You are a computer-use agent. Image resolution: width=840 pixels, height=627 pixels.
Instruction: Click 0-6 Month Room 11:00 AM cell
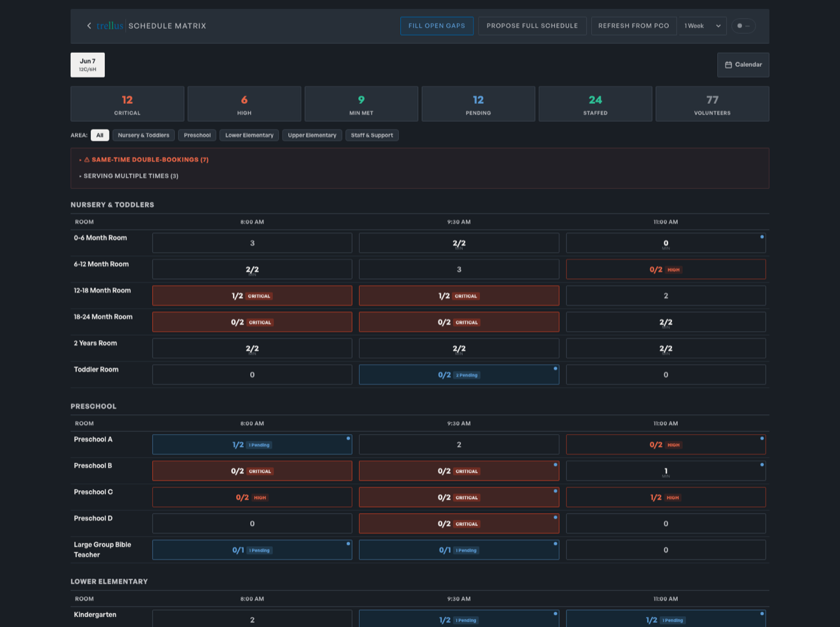(x=666, y=243)
